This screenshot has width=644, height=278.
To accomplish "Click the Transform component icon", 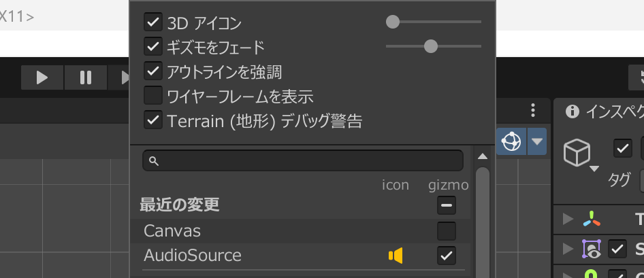I will tap(592, 219).
